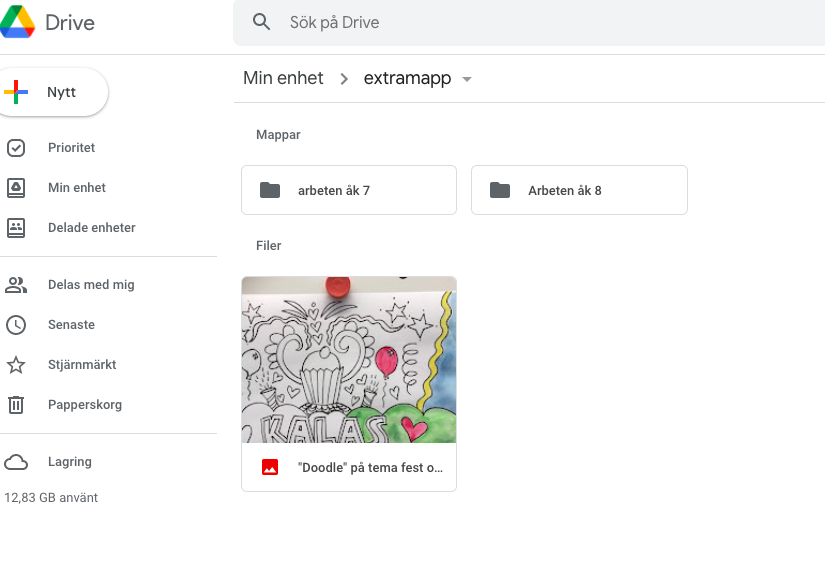
Task: Open the arbeten åk 7 folder
Action: tap(348, 190)
